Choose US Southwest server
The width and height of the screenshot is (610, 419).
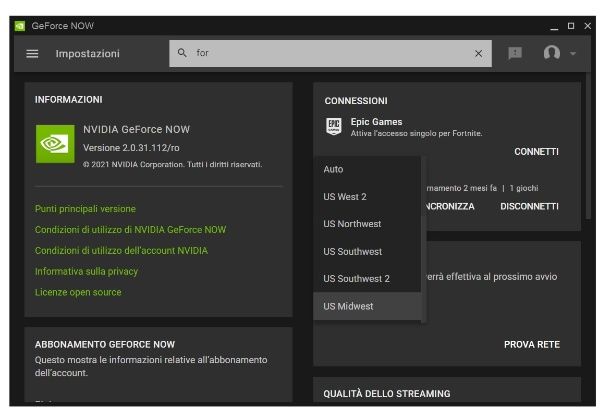coord(367,252)
